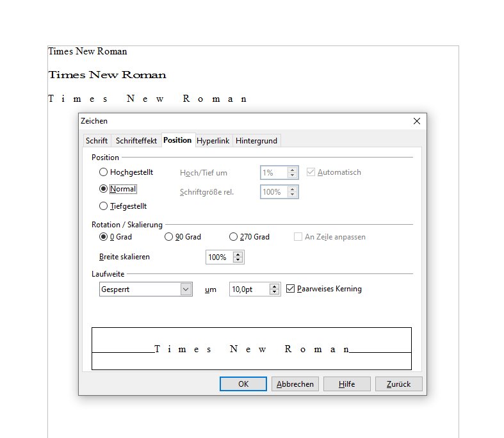Confirm with the OK button

point(243,384)
